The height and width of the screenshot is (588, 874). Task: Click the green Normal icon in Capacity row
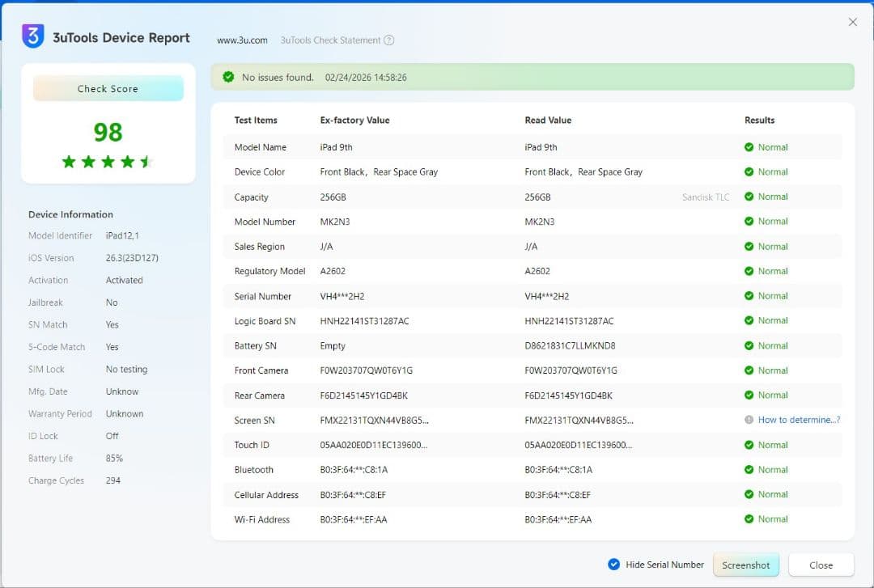(749, 197)
